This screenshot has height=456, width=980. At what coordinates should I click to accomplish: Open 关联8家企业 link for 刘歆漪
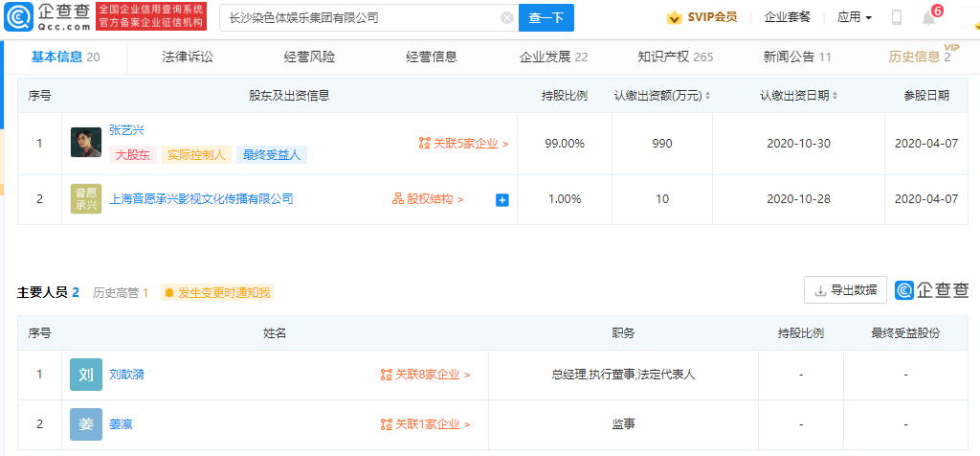click(x=425, y=375)
